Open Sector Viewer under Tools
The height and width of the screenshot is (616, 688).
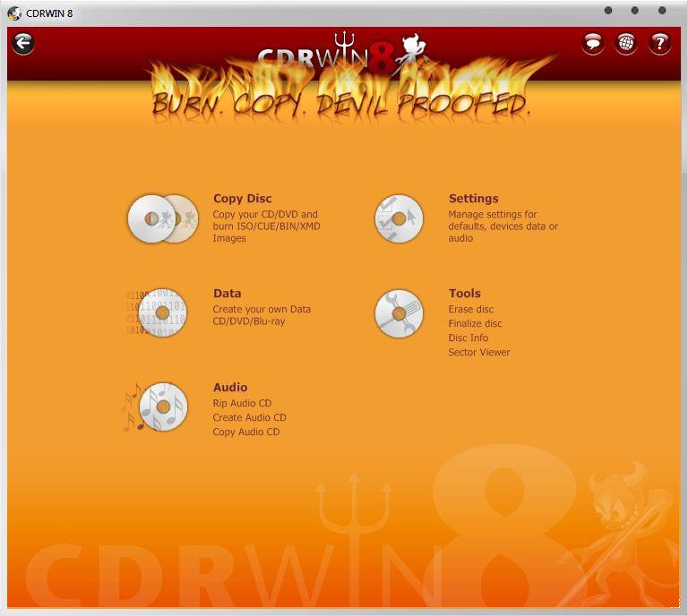click(478, 352)
